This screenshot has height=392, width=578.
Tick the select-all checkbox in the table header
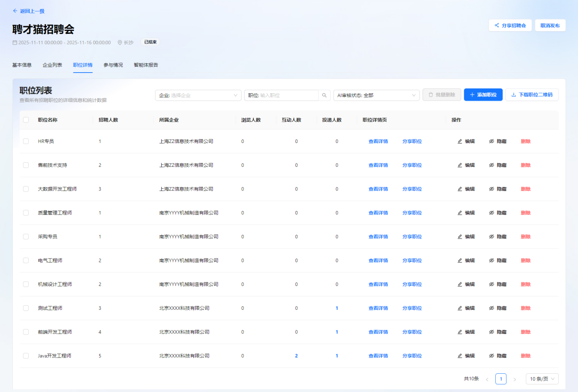pyautogui.click(x=26, y=120)
